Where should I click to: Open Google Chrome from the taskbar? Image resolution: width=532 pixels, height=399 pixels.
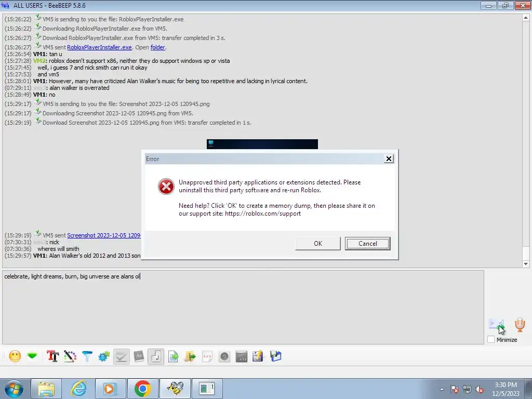pos(142,389)
